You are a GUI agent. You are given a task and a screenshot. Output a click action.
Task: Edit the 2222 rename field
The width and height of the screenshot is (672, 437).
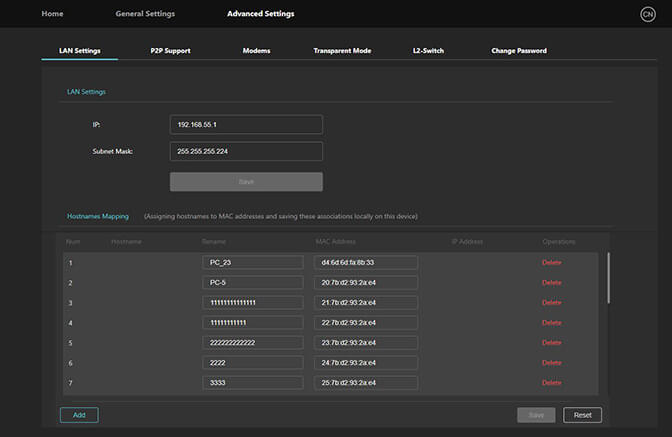point(253,362)
